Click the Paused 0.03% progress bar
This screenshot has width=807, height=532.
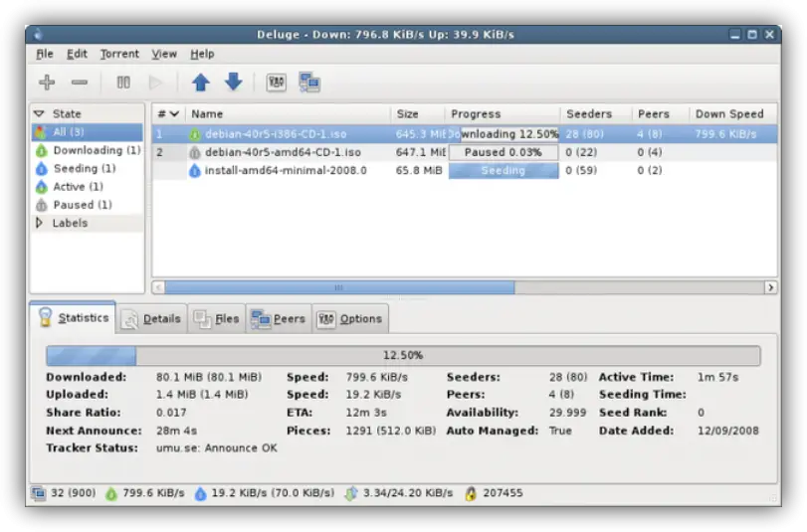tap(504, 152)
